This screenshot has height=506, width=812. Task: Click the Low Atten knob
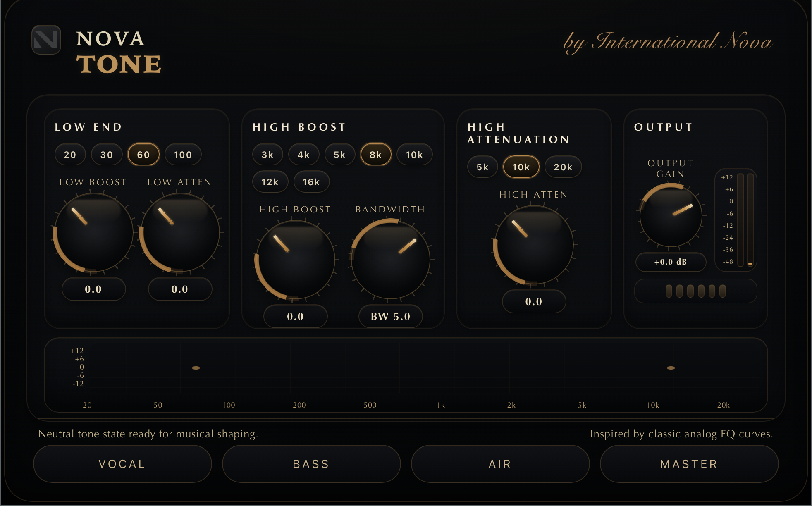point(180,232)
